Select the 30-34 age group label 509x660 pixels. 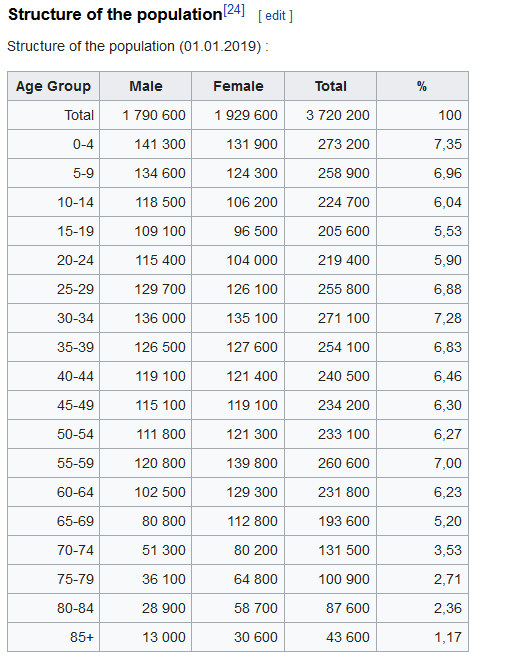tap(53, 318)
